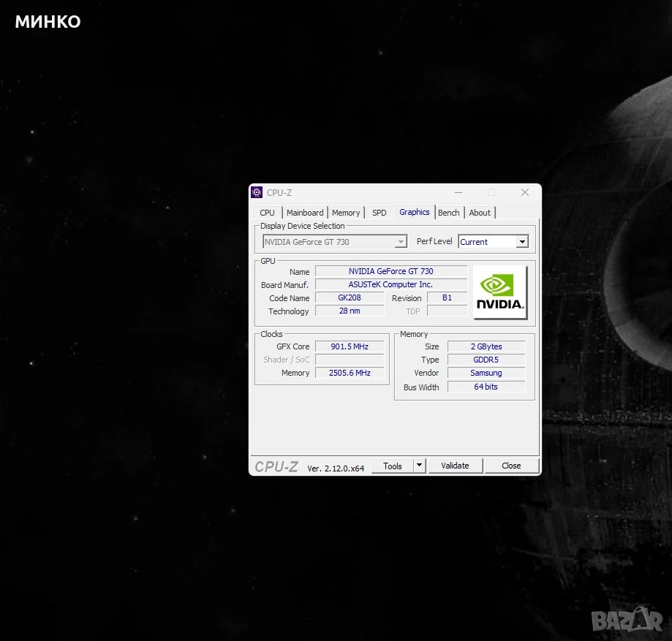Click the NVIDIA logo image
The image size is (672, 641).
499,292
